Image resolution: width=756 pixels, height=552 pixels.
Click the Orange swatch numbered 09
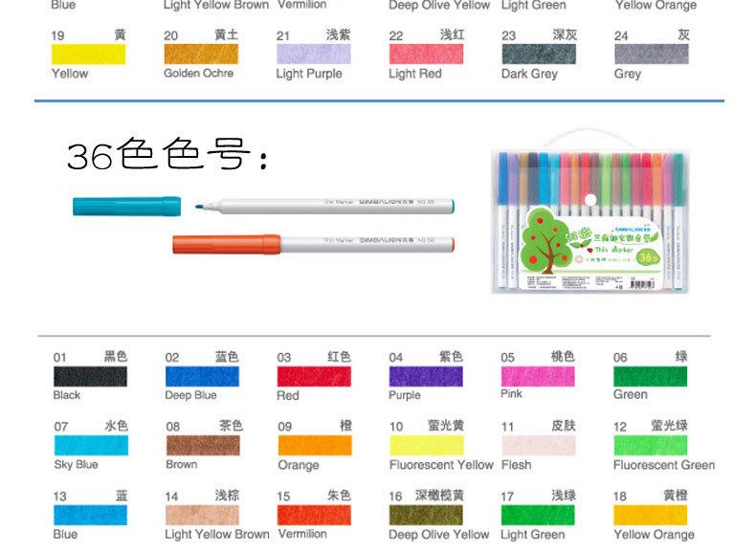click(x=314, y=446)
